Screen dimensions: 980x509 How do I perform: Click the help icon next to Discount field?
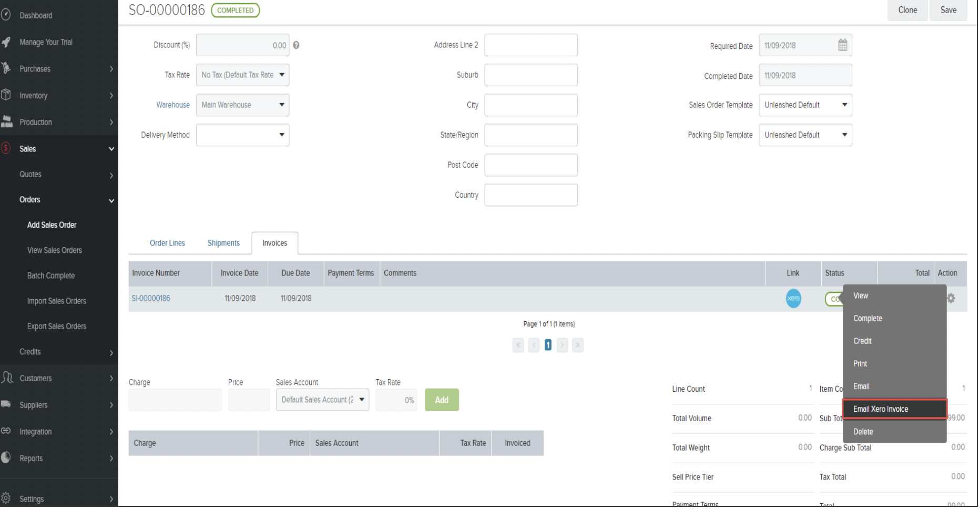pos(296,45)
